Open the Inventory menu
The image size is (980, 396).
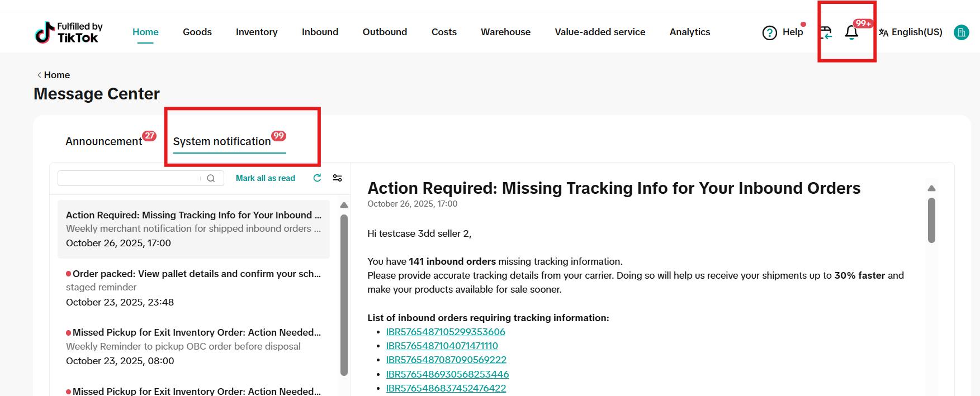click(257, 32)
